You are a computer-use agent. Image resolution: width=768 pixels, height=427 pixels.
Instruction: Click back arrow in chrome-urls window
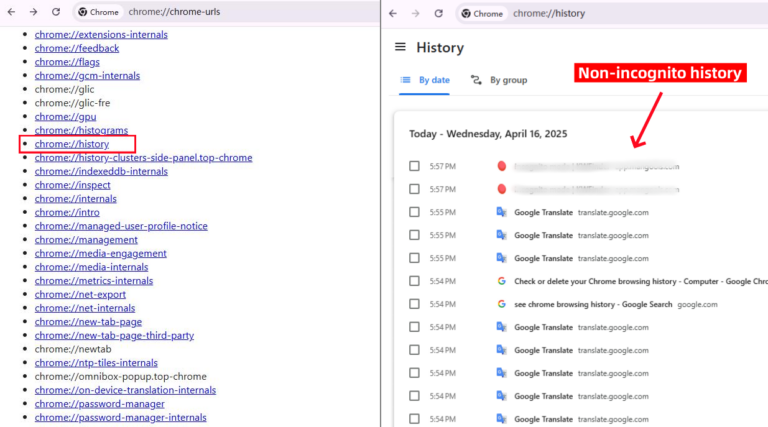click(x=11, y=12)
